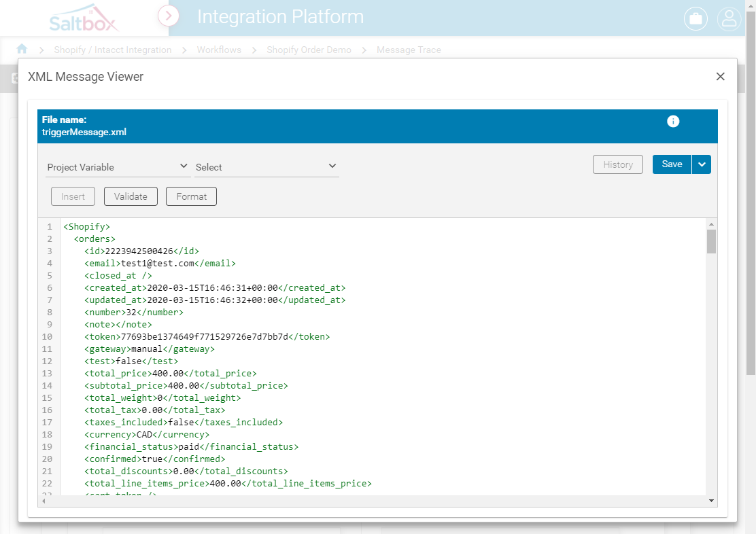Click the home breadcrumb icon
The image size is (756, 534).
pos(22,49)
